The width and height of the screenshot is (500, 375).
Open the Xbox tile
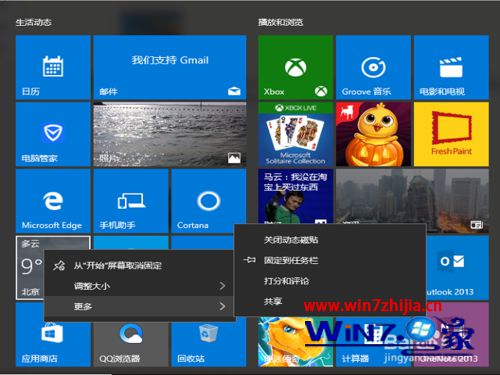[295, 67]
